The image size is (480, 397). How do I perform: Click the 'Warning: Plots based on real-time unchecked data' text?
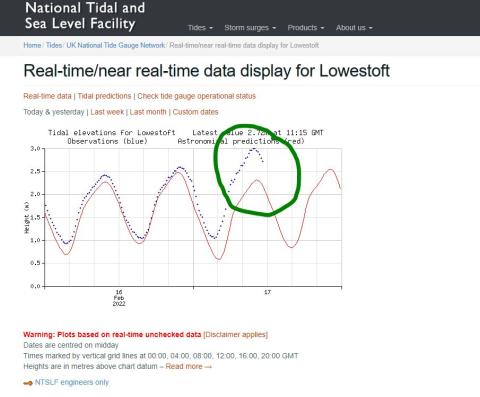[112, 334]
